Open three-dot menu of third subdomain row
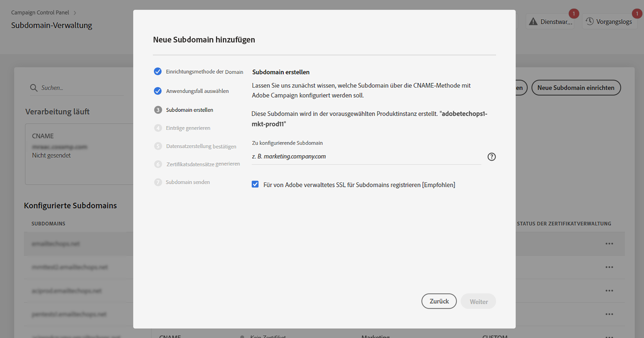This screenshot has height=338, width=644. pos(609,291)
